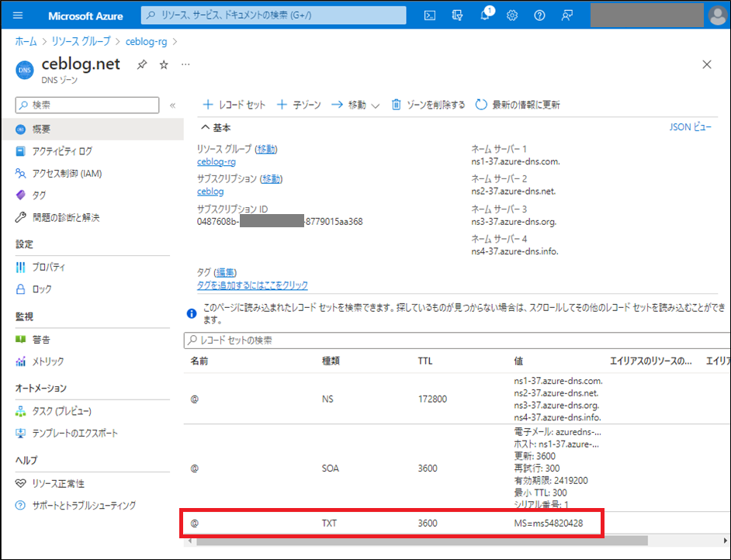Open the feedback icon in top bar
731x560 pixels.
[567, 16]
